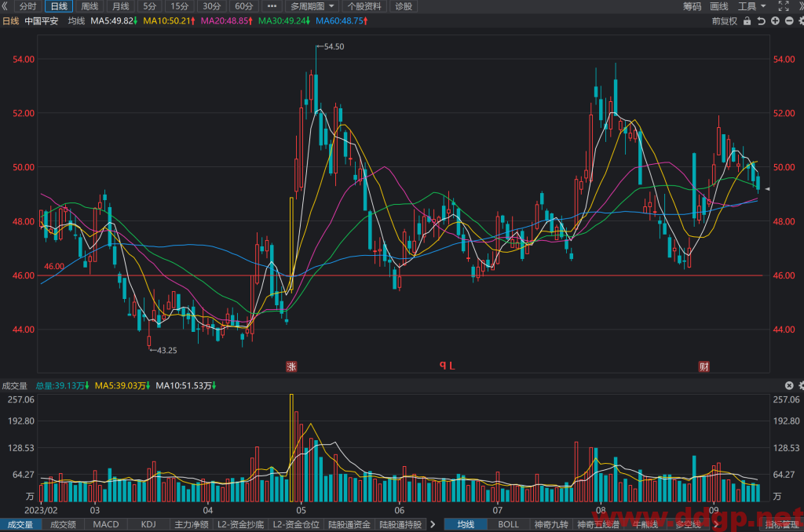Click the 总量:39.13万 volume readout
This screenshot has height=532, width=804.
click(62, 385)
